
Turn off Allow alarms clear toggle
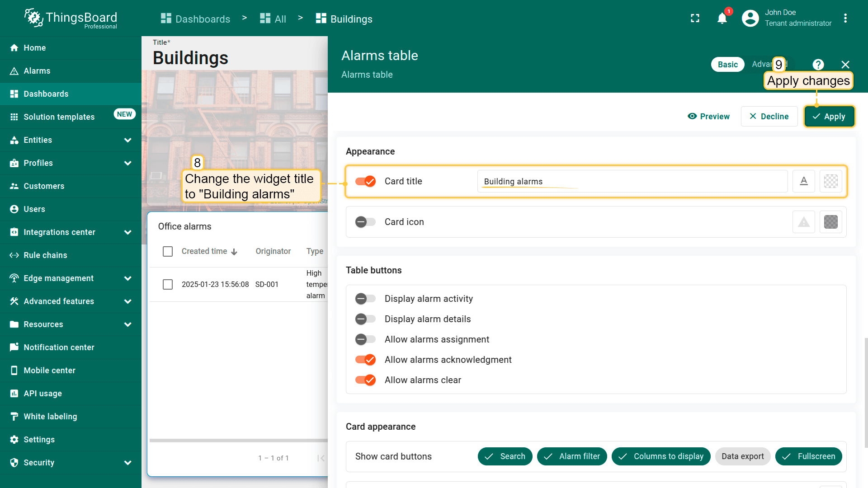[x=365, y=380]
